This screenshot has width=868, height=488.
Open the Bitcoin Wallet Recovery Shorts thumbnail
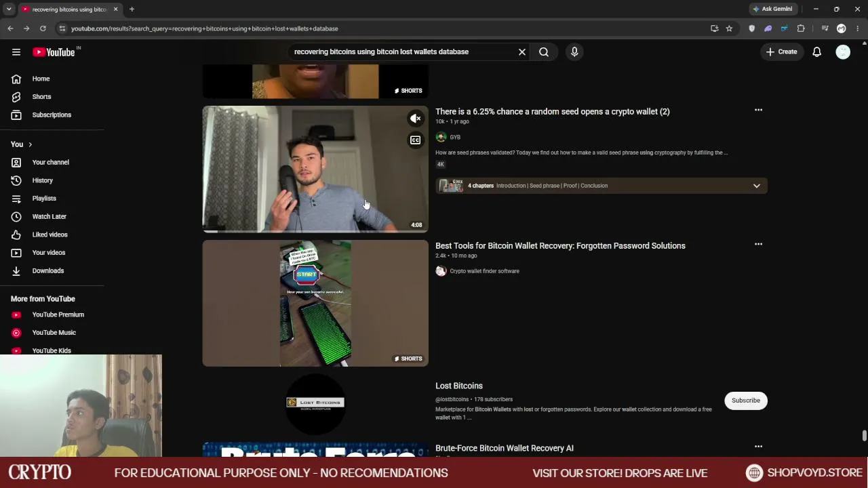(315, 303)
